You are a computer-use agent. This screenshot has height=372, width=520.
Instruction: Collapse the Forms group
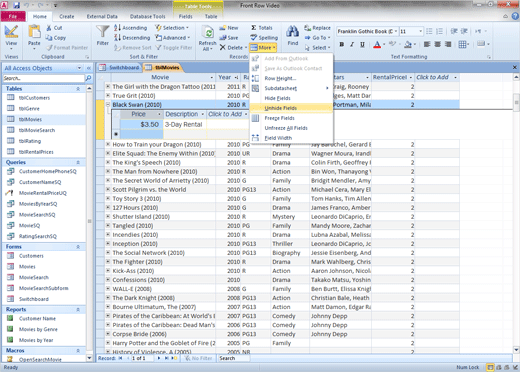coord(78,247)
